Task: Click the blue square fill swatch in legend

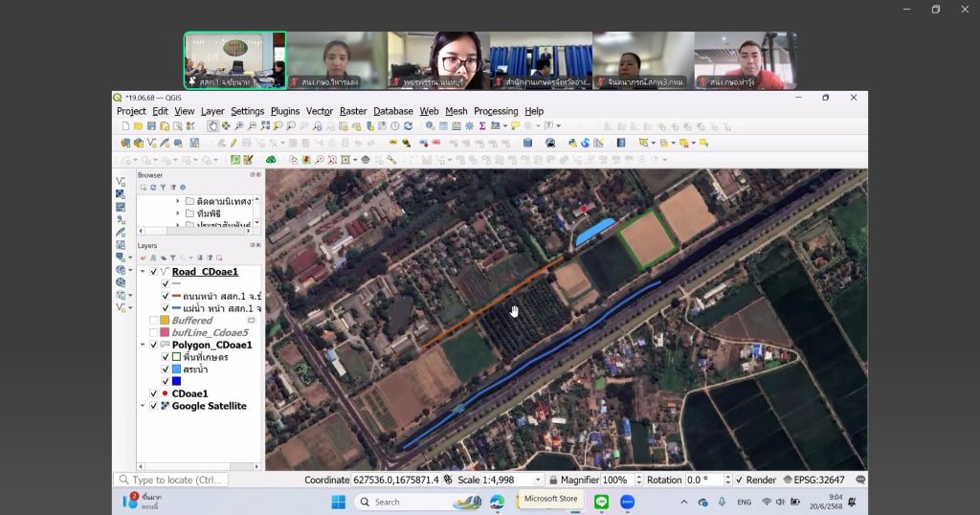Action: click(176, 381)
